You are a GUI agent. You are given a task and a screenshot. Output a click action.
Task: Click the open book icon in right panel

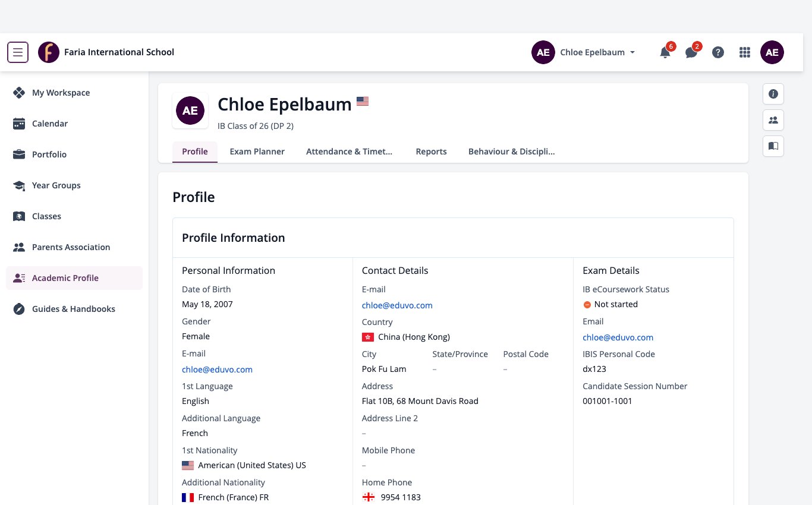(x=773, y=146)
